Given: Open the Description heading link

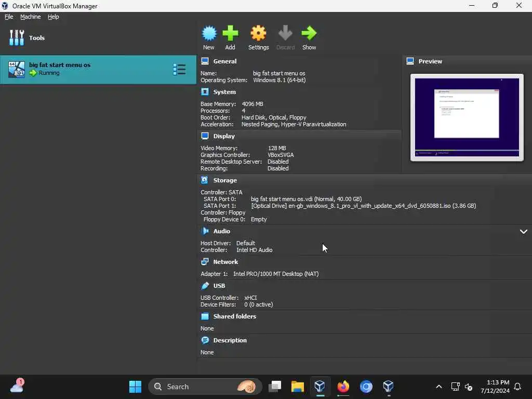Looking at the screenshot, I should (230, 340).
